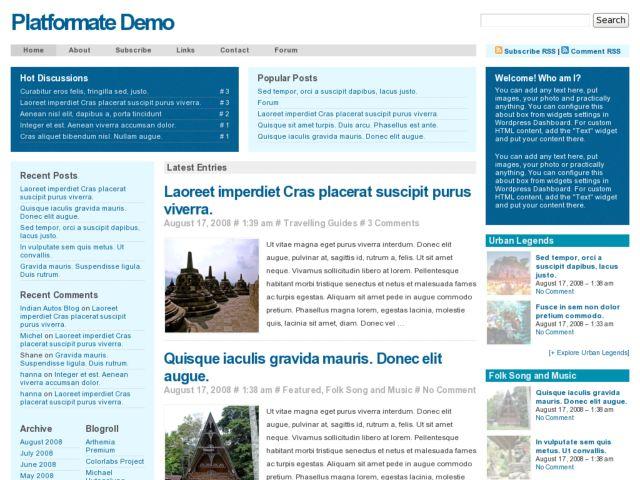Open the Comment RSS link
The width and height of the screenshot is (640, 480).
coord(596,51)
